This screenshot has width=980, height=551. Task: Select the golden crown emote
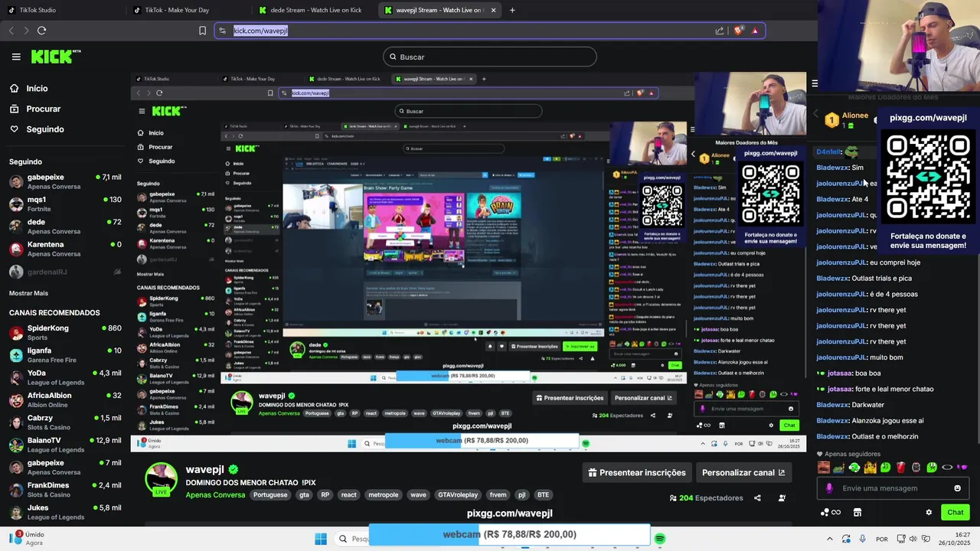(870, 468)
